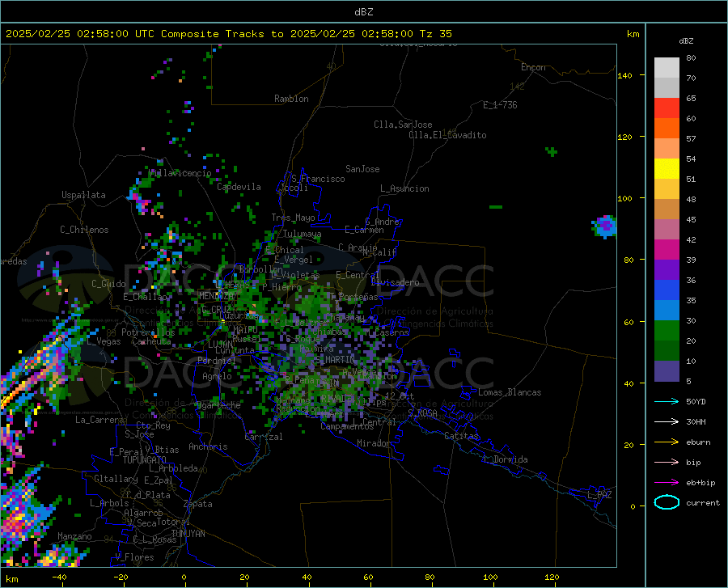Screen dimensions: 728x588
Task: Pick the light blue 30-35 dBZ band
Action: tap(667, 311)
